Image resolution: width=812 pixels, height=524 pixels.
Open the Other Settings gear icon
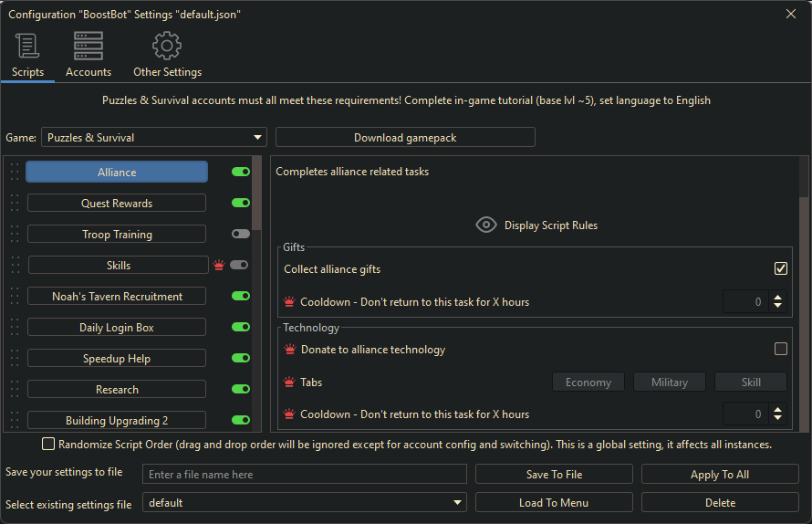(x=167, y=46)
